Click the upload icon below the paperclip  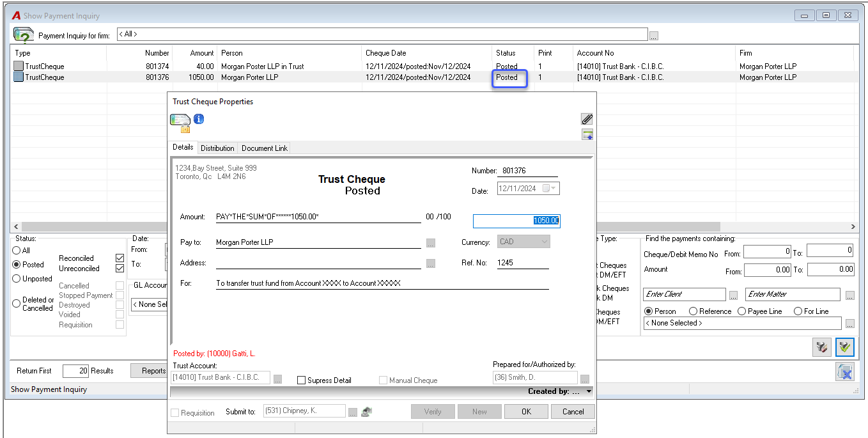(x=587, y=134)
